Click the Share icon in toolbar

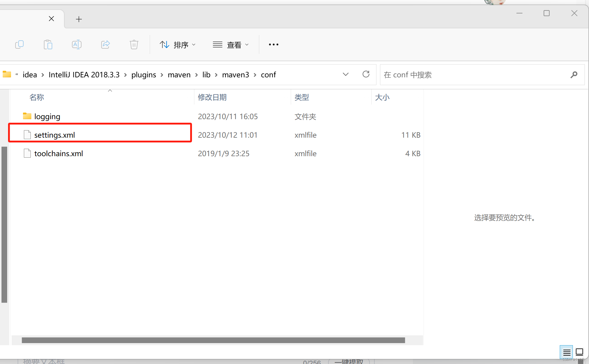click(105, 45)
